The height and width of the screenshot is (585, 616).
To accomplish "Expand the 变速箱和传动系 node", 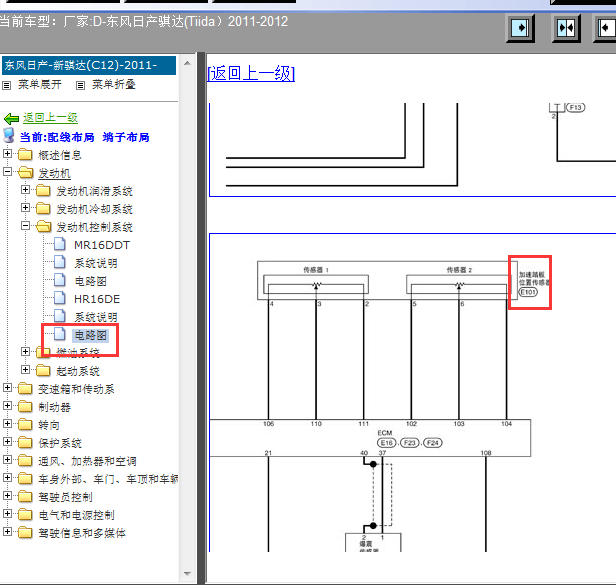I will click(7, 387).
